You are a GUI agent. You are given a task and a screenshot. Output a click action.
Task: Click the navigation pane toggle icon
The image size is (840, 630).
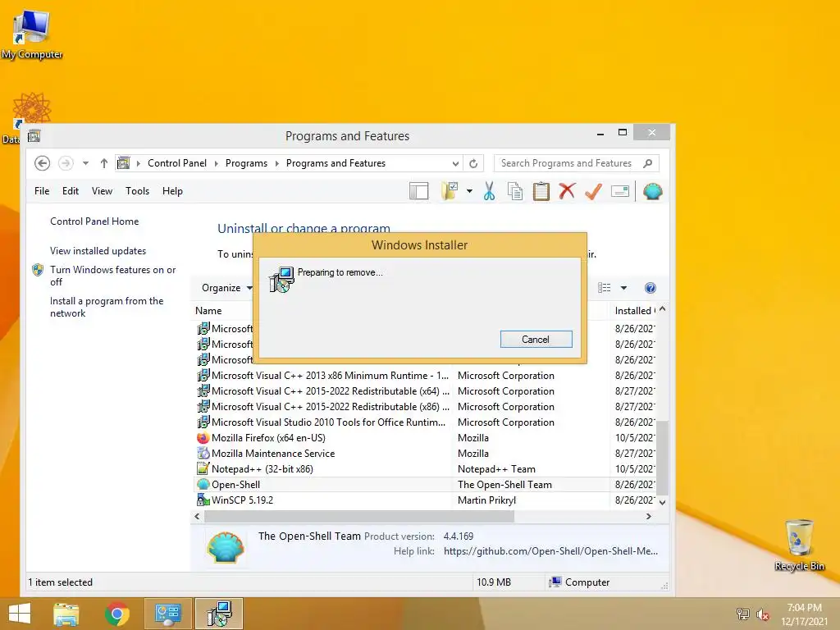click(418, 191)
